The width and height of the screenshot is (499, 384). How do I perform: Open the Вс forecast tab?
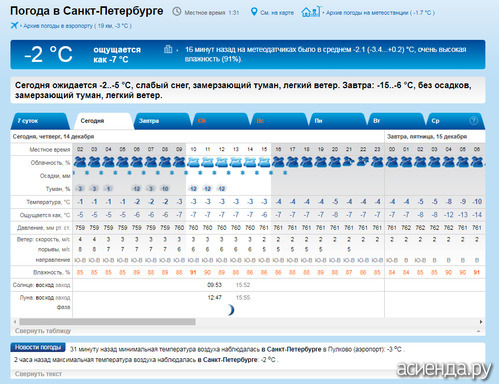[x=279, y=121]
